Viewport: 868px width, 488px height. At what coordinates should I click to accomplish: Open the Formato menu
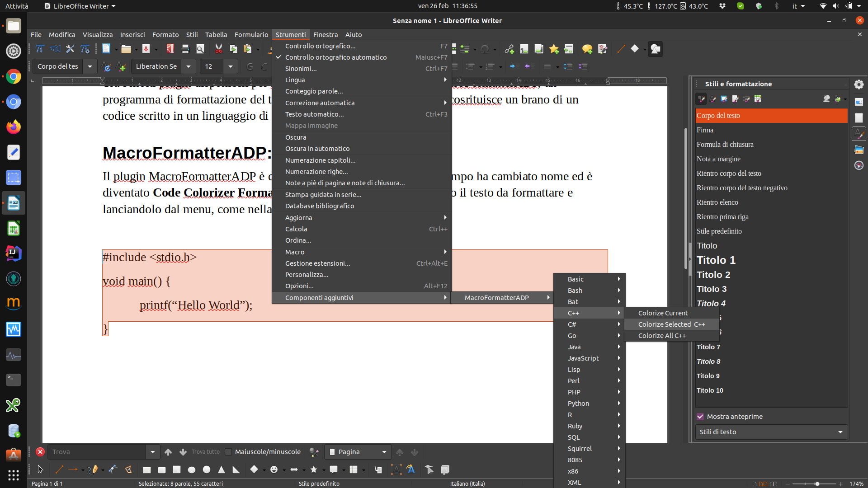[165, 35]
